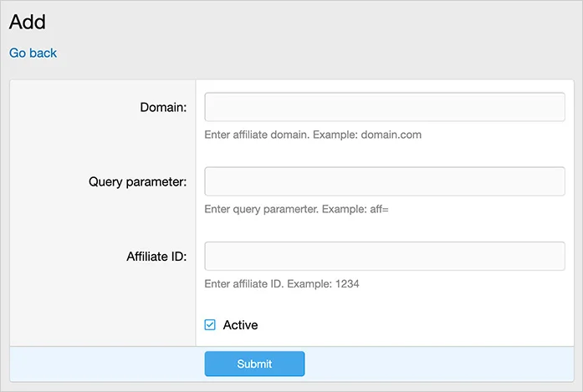Click the 1234 example text
Screen dimensions: 583x392
347,284
